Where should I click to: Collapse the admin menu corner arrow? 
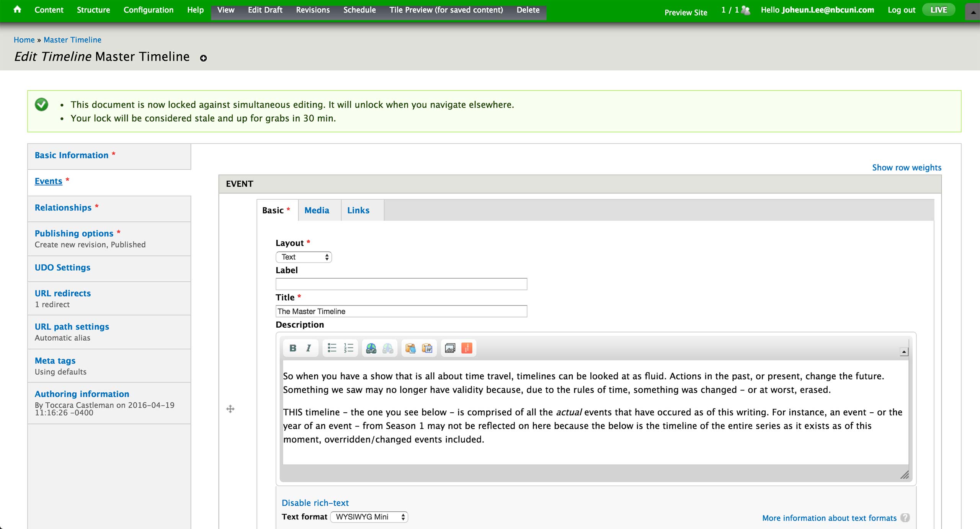click(973, 12)
